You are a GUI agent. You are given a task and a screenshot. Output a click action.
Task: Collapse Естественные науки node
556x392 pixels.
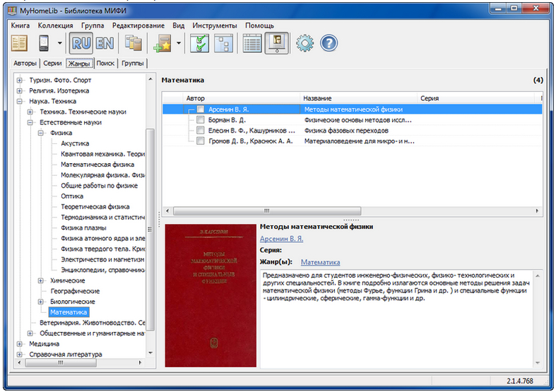click(30, 123)
